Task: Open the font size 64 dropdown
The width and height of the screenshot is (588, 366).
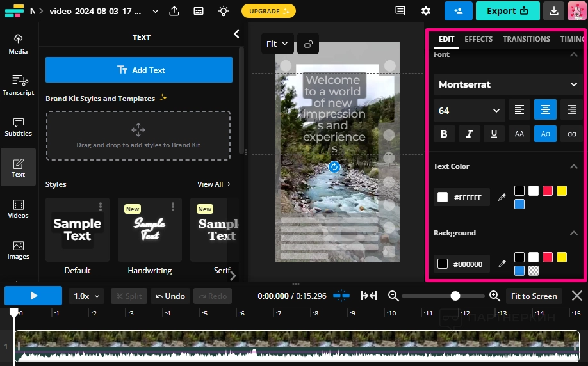Action: pos(469,111)
